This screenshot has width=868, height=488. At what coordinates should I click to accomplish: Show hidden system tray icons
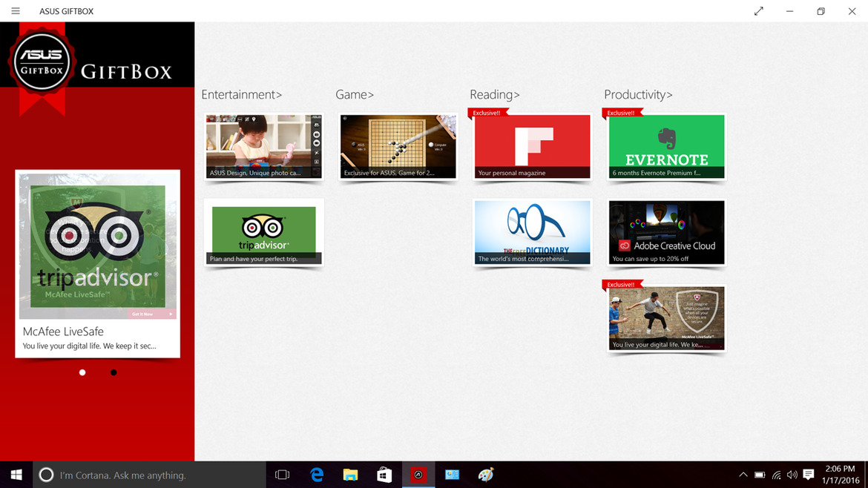click(x=743, y=475)
